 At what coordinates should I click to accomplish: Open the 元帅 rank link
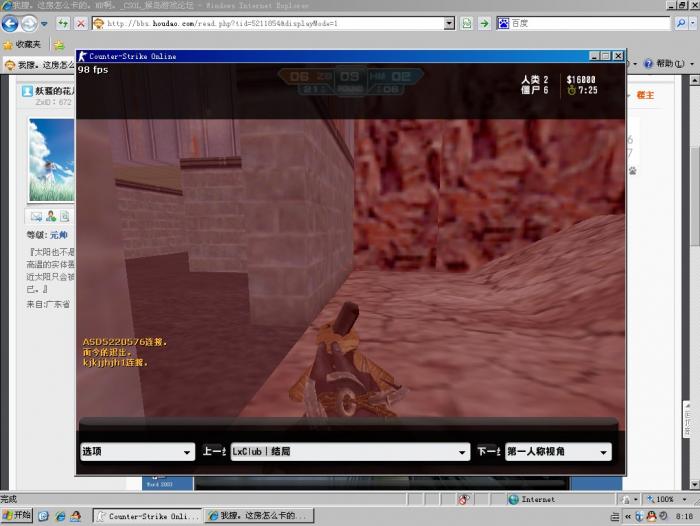point(58,235)
